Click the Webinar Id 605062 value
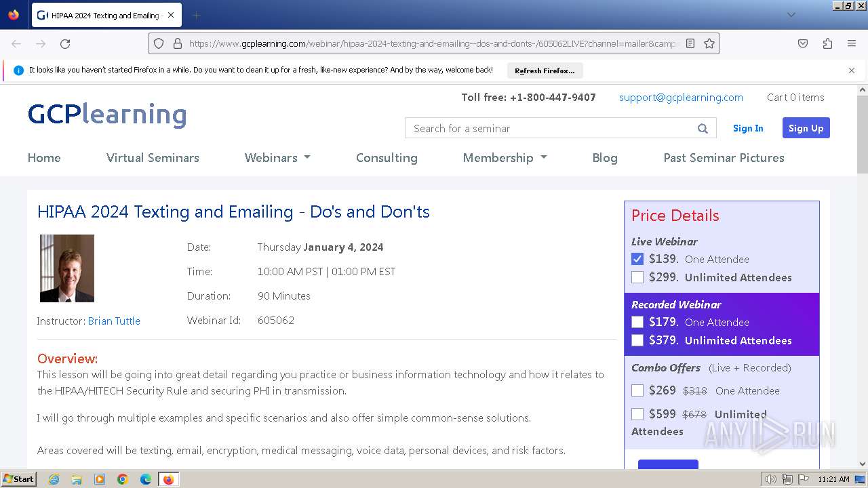The image size is (868, 488). 276,320
